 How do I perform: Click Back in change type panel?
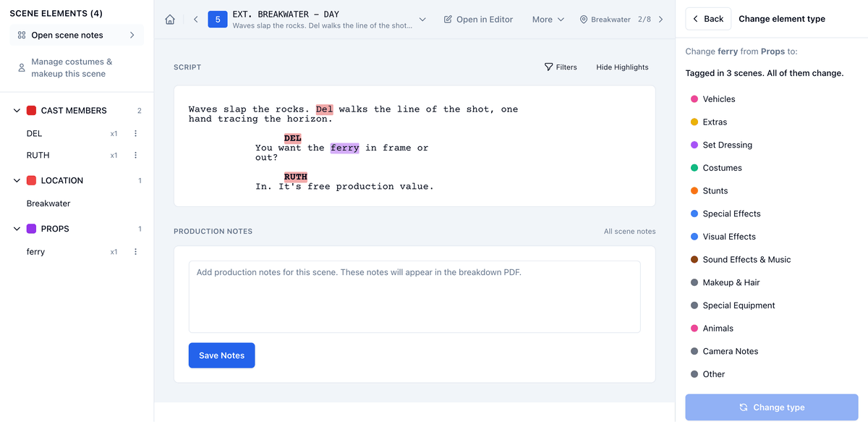(x=708, y=19)
